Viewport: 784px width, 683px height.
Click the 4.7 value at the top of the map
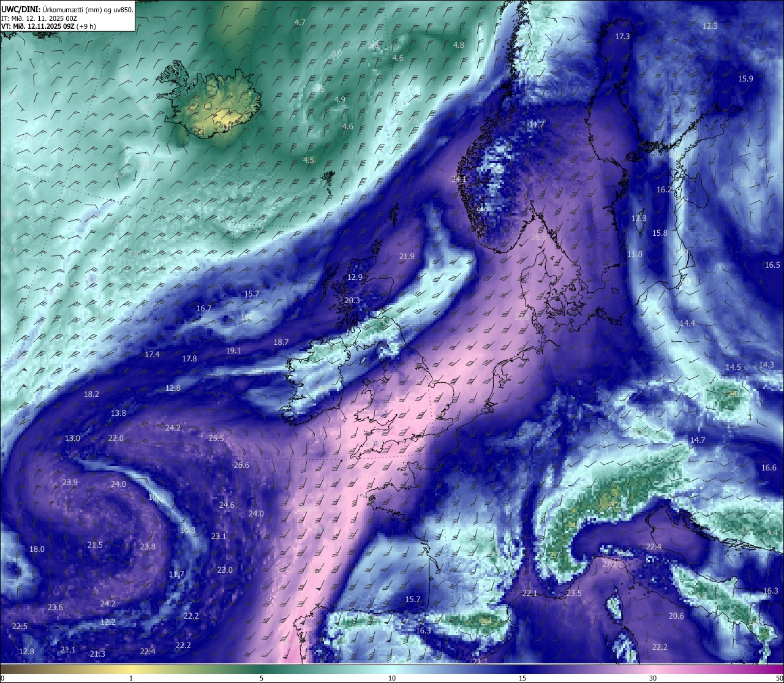(x=300, y=22)
